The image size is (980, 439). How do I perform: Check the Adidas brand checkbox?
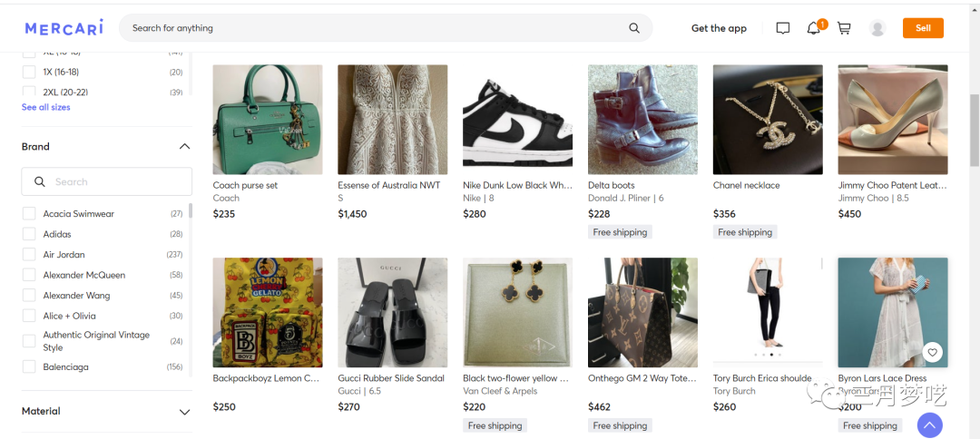[29, 234]
